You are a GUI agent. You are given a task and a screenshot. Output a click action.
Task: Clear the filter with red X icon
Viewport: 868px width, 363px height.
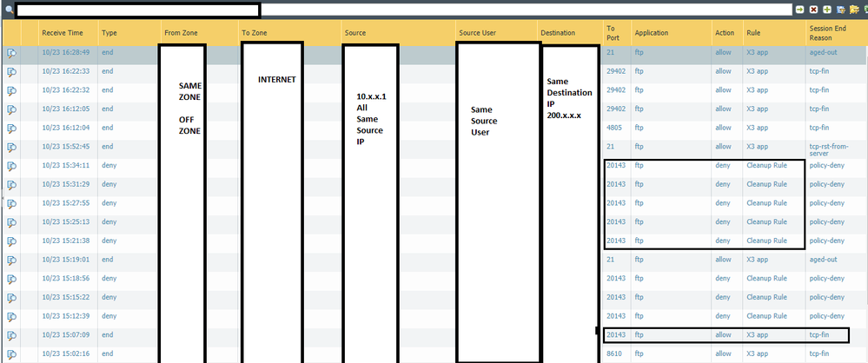[813, 10]
